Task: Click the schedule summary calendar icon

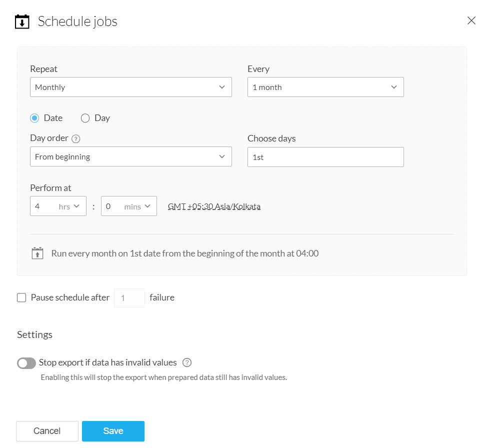Action: click(37, 253)
